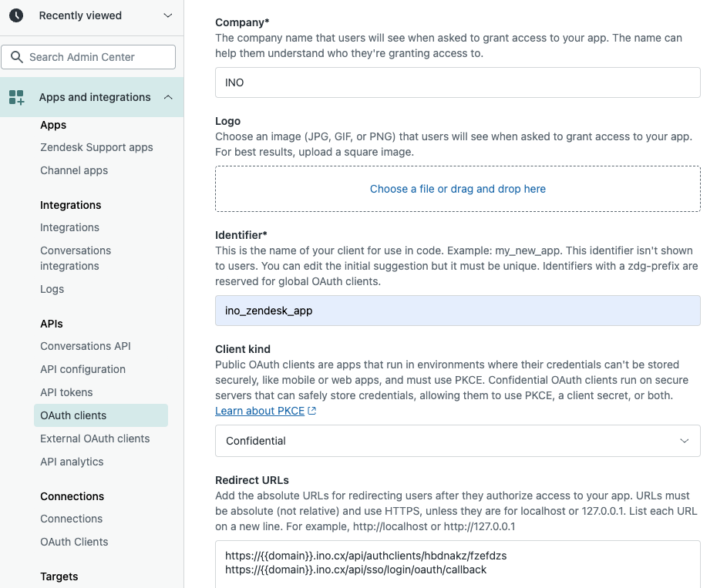Navigate to Conversations API
This screenshot has height=588, width=727.
click(86, 346)
